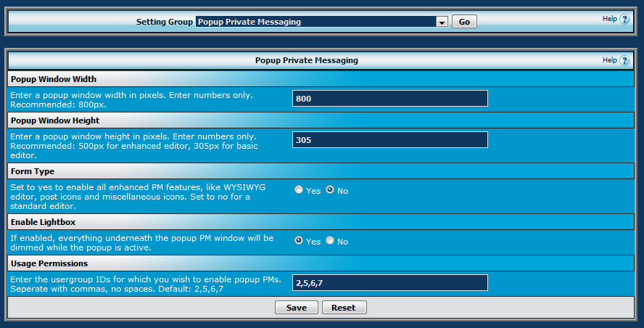Click the Help text in the panel header

[609, 60]
